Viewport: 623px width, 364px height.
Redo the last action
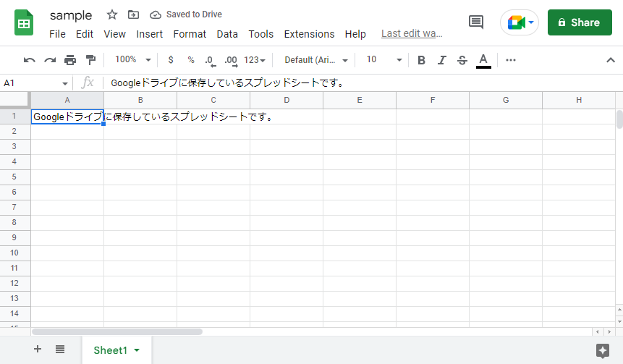50,60
